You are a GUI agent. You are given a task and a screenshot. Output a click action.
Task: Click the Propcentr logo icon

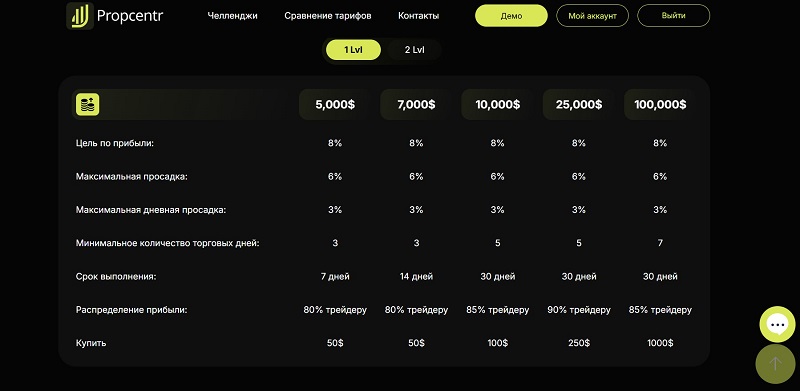coord(80,16)
